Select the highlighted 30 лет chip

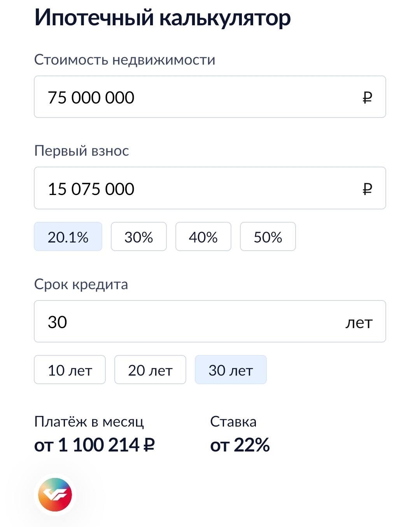231,370
